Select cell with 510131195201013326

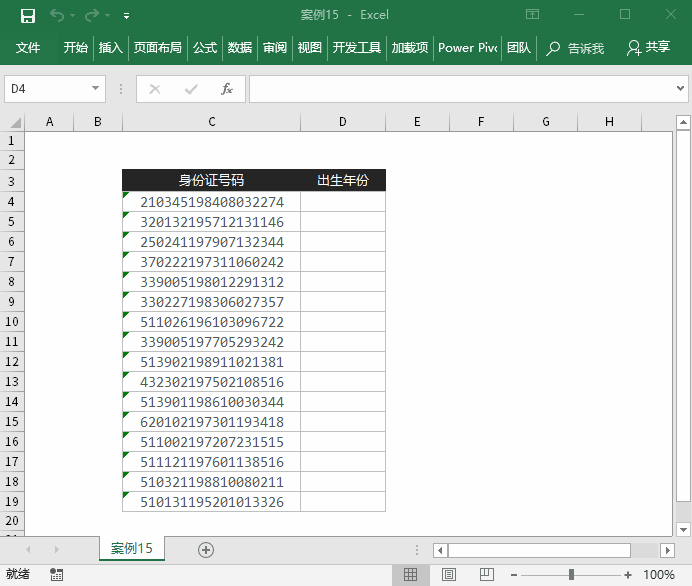(212, 502)
